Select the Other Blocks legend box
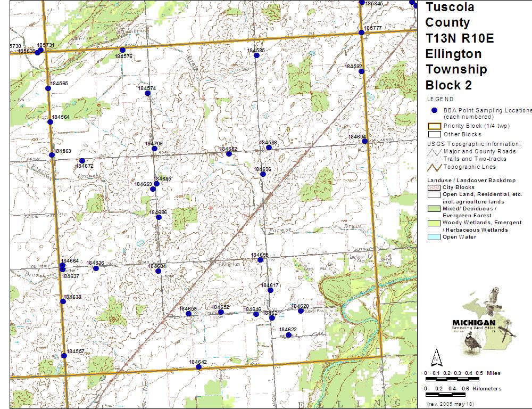This screenshot has height=409, width=532. (x=435, y=134)
